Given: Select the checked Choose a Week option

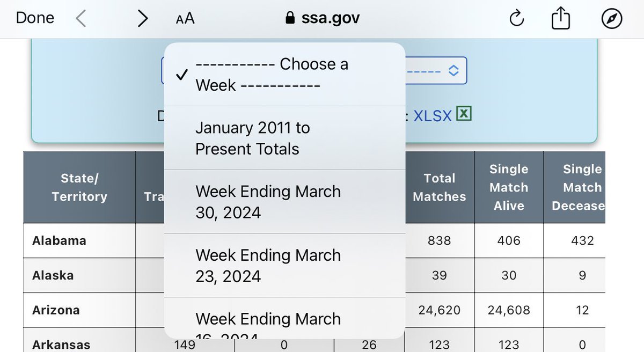Looking at the screenshot, I should pos(284,75).
